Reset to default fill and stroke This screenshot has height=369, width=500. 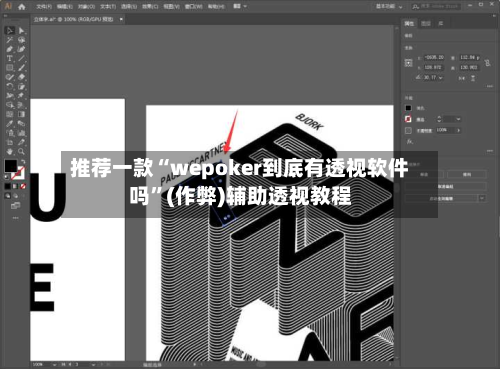(x=7, y=177)
